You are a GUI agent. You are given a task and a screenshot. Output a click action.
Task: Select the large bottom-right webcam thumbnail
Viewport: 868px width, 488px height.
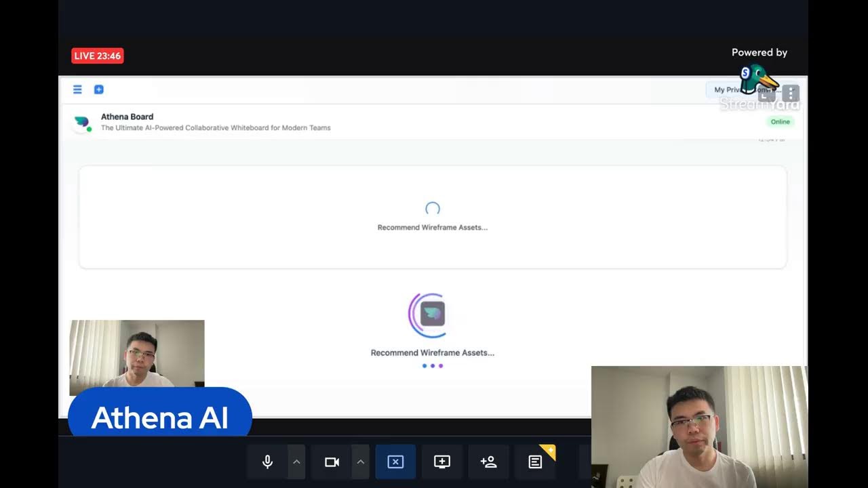point(699,427)
